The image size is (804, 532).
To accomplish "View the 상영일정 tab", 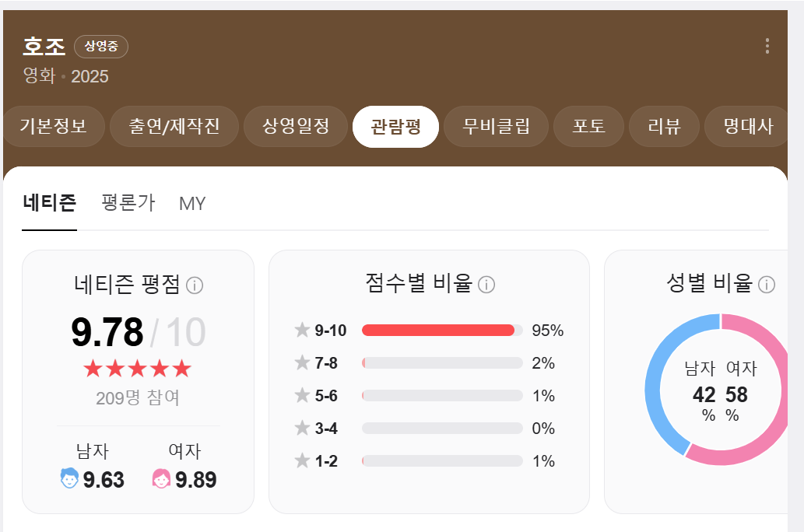I will click(295, 125).
